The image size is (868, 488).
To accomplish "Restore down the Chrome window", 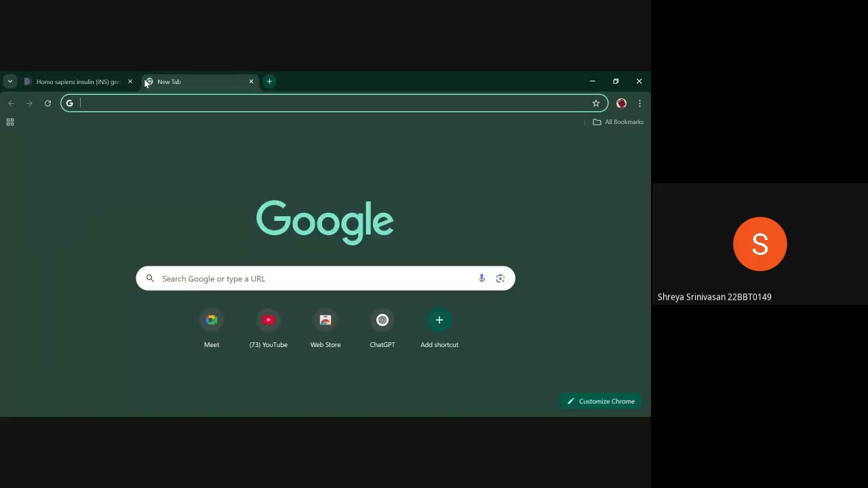I will (616, 81).
